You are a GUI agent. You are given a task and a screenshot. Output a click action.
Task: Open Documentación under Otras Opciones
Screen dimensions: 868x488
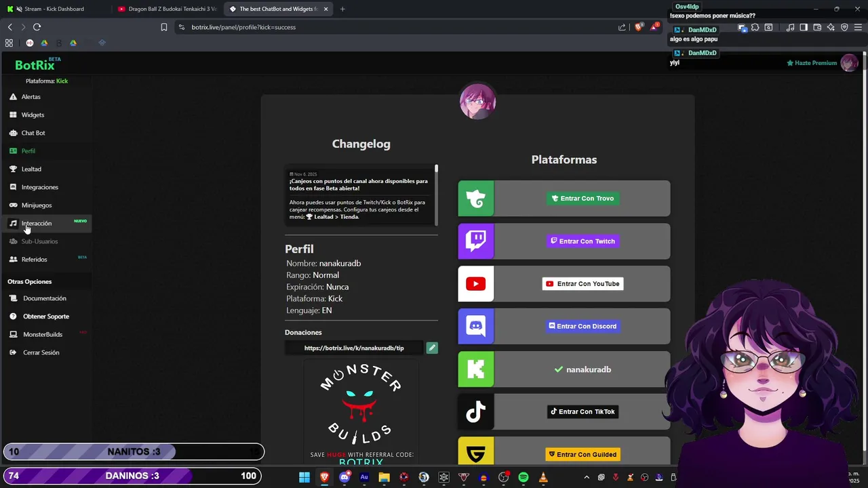(45, 298)
